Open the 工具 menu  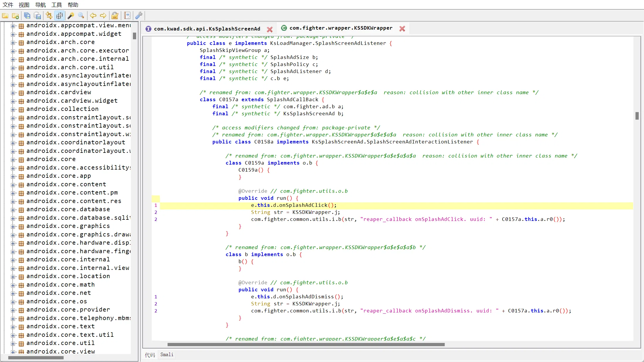coord(57,5)
